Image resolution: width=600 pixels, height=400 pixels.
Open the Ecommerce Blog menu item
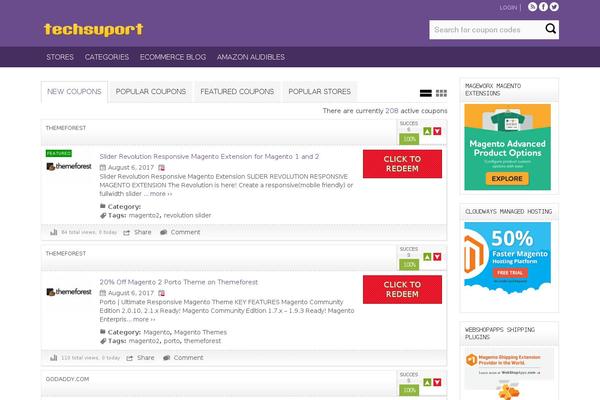[x=173, y=57]
